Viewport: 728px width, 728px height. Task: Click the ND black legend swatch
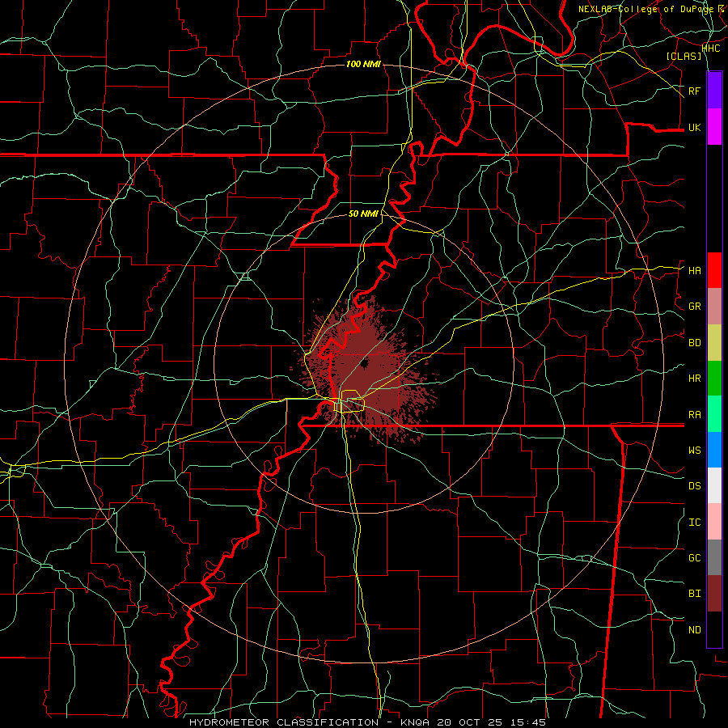point(714,629)
